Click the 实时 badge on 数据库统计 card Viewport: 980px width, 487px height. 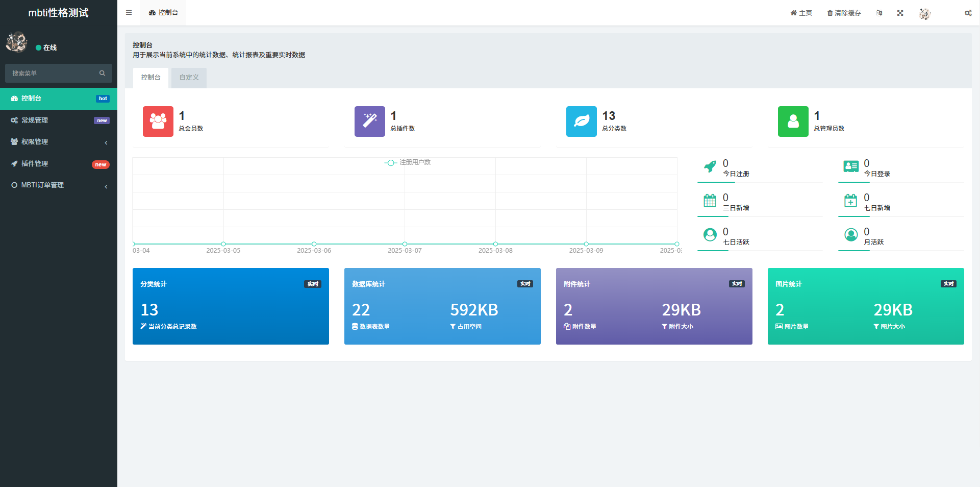coord(525,284)
